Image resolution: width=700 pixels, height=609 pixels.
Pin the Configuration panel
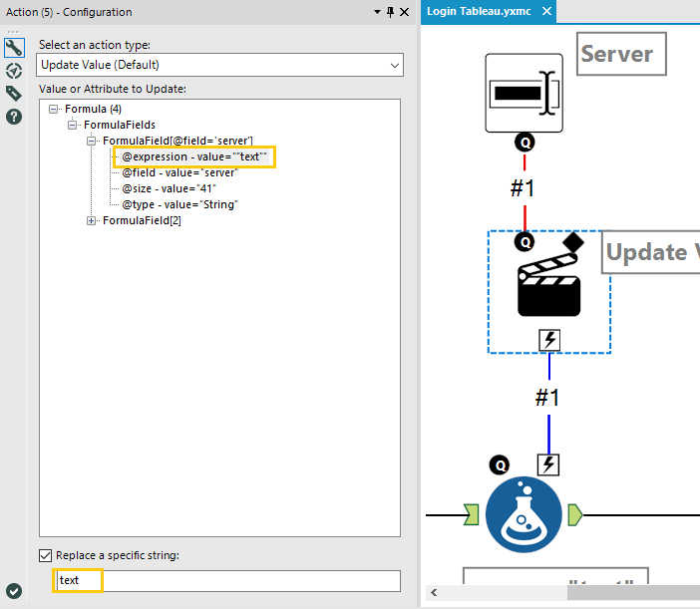[391, 12]
